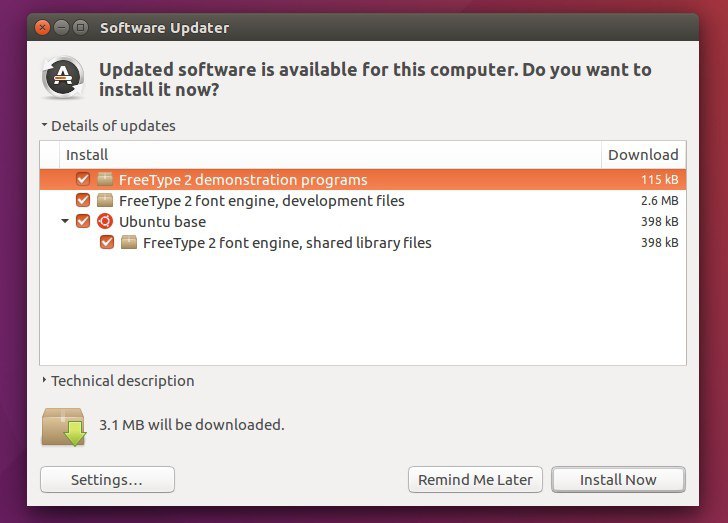Screen dimensions: 728x523
Task: Click the shared library files package icon
Action: [x=129, y=243]
